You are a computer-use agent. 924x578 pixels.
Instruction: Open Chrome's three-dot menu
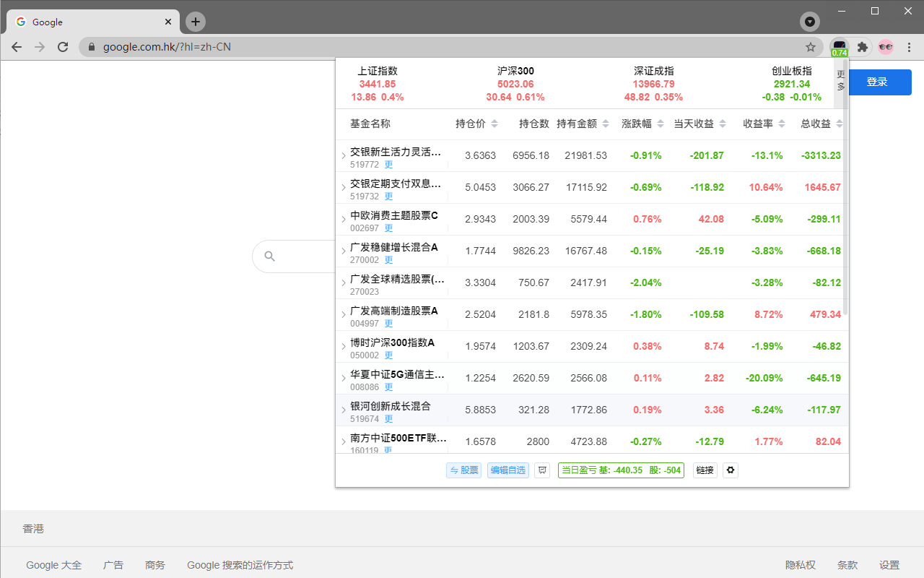(909, 46)
